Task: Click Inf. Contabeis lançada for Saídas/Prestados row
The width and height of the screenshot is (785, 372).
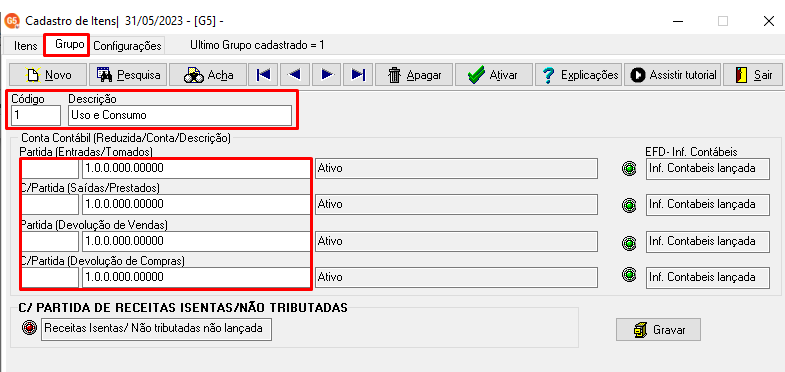Action: click(x=707, y=204)
